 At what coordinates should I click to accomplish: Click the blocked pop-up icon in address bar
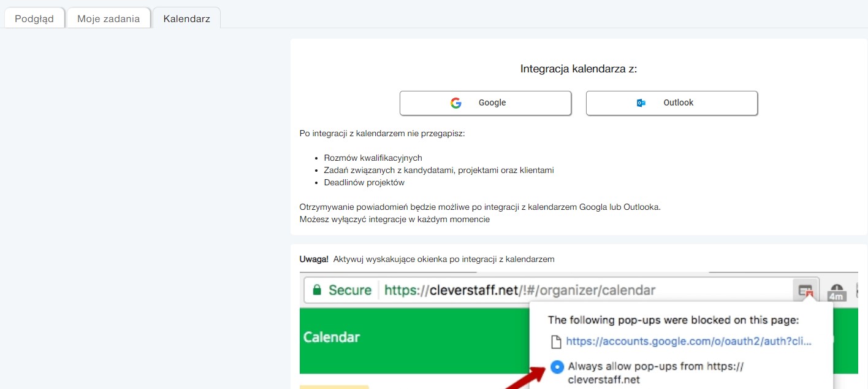(805, 290)
